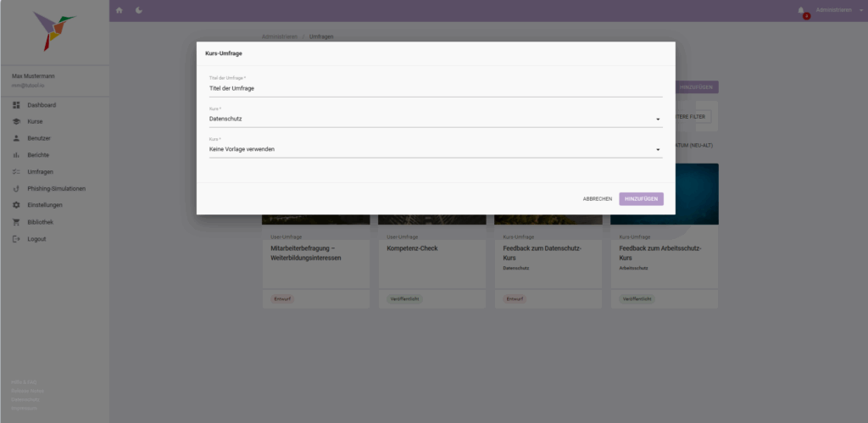Click the Bibliothek shopping cart icon
Image resolution: width=868 pixels, height=423 pixels.
16,222
